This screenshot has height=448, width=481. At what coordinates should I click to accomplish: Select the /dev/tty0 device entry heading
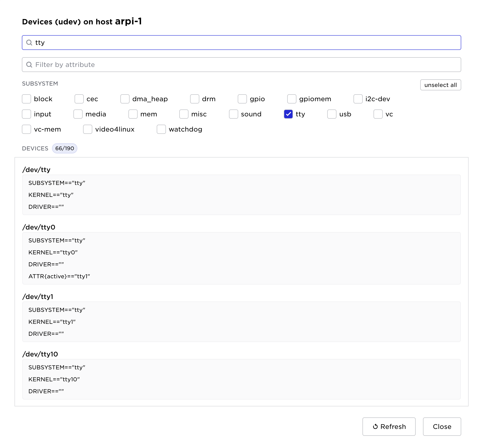click(x=39, y=227)
